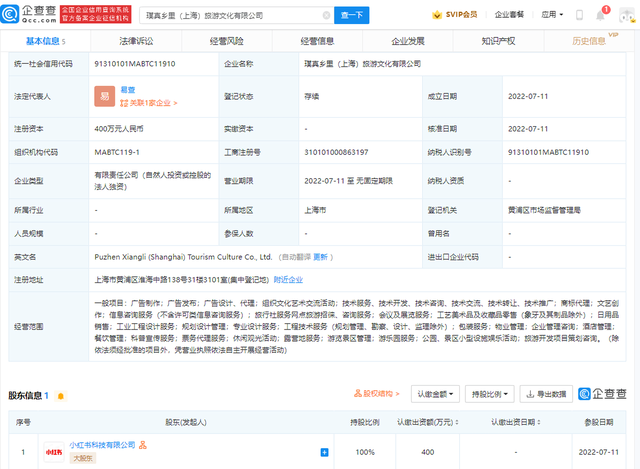The height and width of the screenshot is (469, 640).
Task: Click the red credit system banner
Action: pos(96,14)
